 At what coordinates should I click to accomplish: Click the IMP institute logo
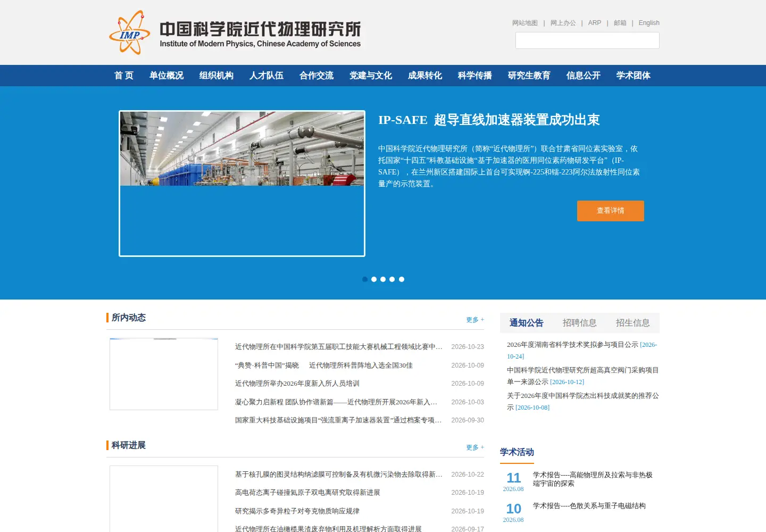[x=235, y=32]
